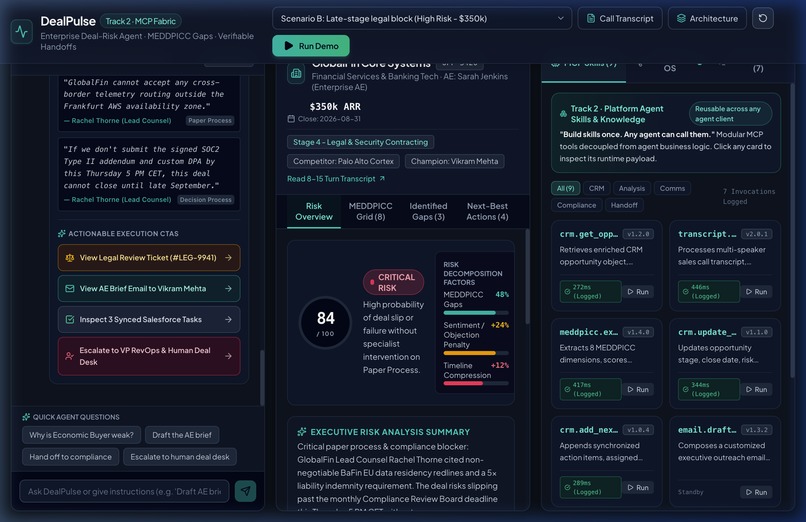Image resolution: width=806 pixels, height=522 pixels.
Task: Open View AE Brief Email to Vikram Mehta
Action: pyautogui.click(x=149, y=289)
